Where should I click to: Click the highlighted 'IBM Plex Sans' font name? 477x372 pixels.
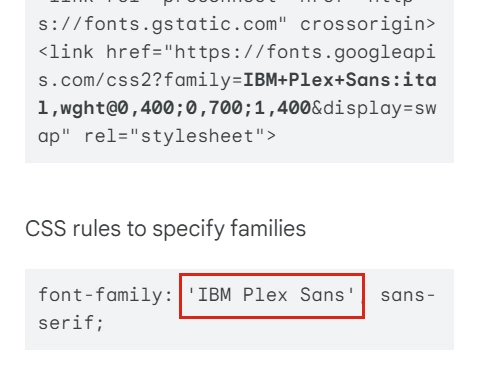(271, 295)
